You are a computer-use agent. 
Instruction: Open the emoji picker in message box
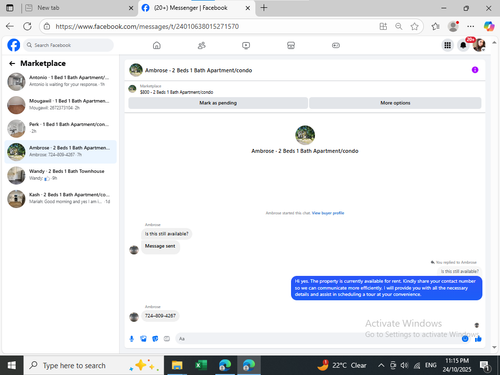point(465,339)
